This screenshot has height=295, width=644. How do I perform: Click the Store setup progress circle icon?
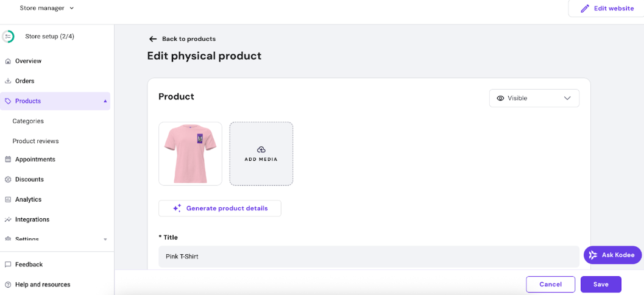(8, 37)
